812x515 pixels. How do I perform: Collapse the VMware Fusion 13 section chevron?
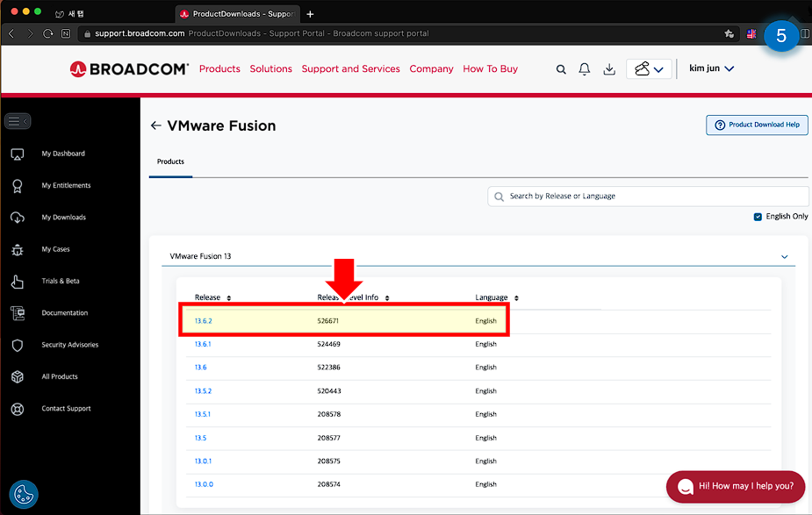point(784,257)
